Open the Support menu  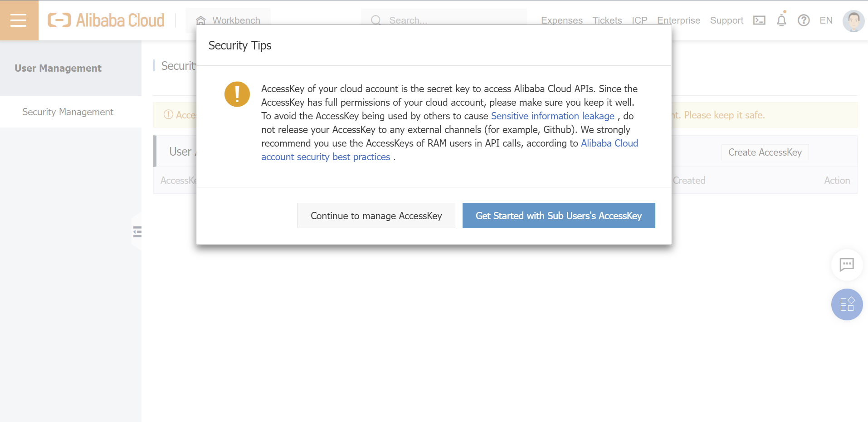(x=727, y=20)
